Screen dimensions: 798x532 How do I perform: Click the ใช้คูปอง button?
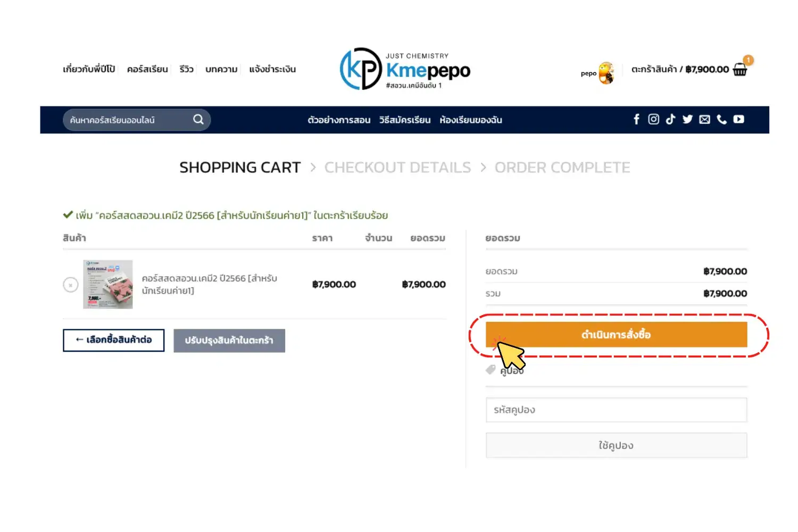coord(616,445)
